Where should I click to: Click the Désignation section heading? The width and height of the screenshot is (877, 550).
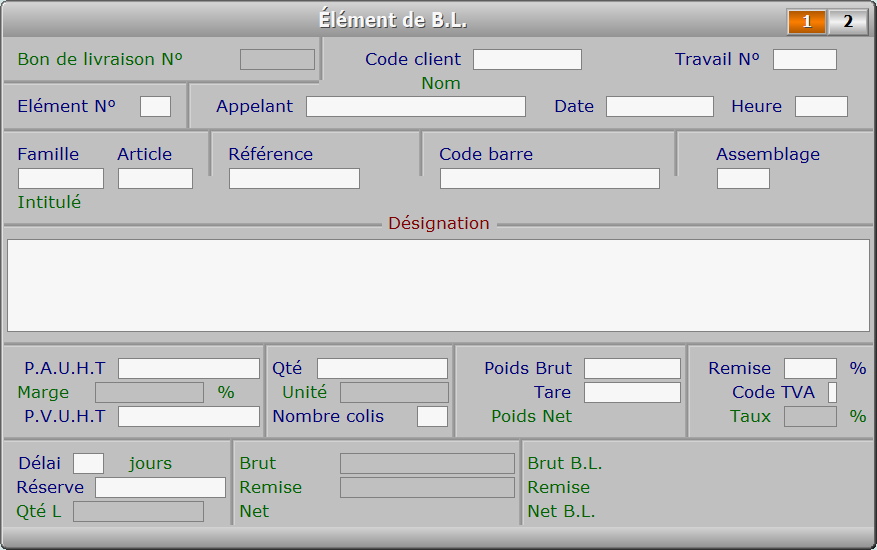coord(438,223)
